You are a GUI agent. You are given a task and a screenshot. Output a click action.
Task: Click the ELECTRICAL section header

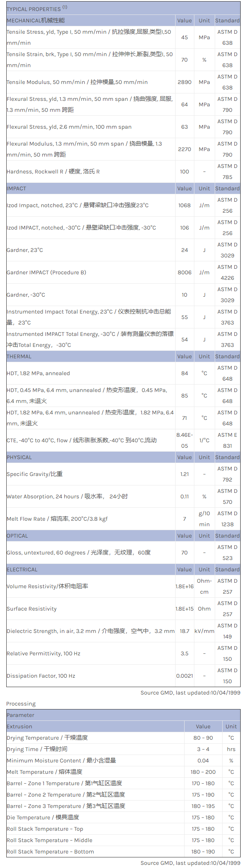click(x=22, y=569)
